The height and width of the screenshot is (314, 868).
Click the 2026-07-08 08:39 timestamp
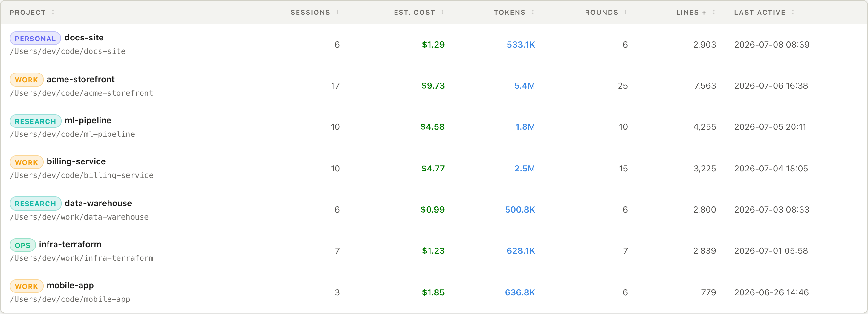[x=772, y=45]
